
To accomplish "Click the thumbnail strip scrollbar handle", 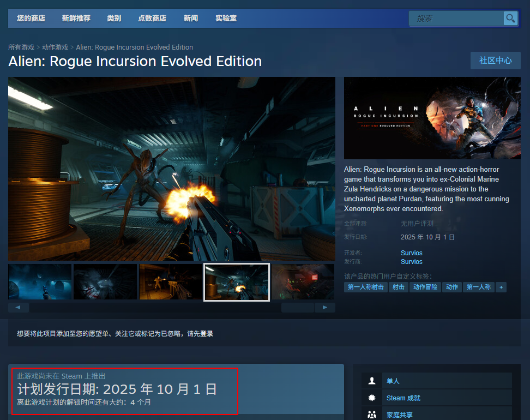I will 298,308.
